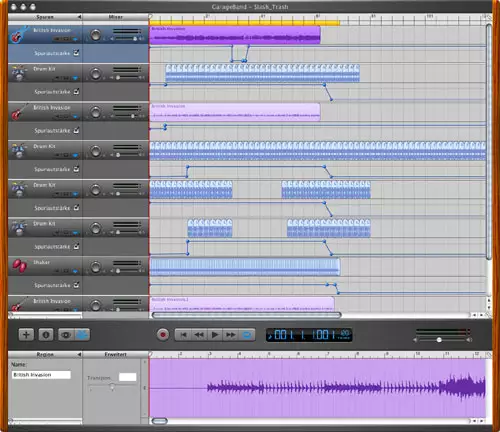Collapse volume curve triangle on second Drum Kit track
The height and width of the screenshot is (432, 500).
(75, 156)
